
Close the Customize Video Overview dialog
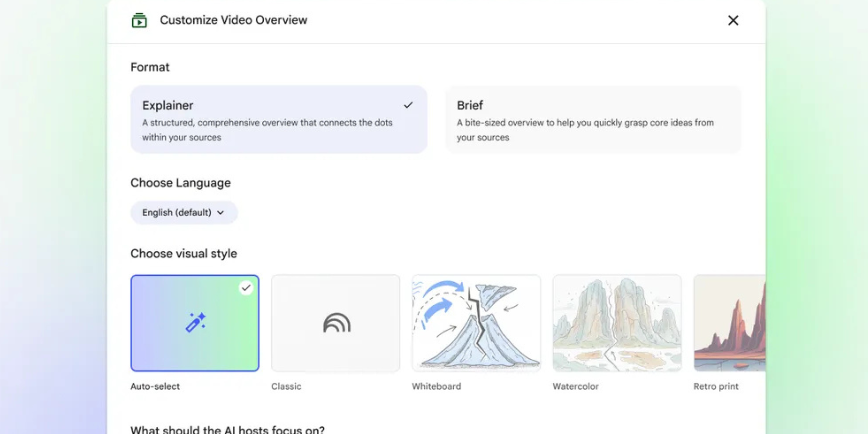tap(733, 20)
